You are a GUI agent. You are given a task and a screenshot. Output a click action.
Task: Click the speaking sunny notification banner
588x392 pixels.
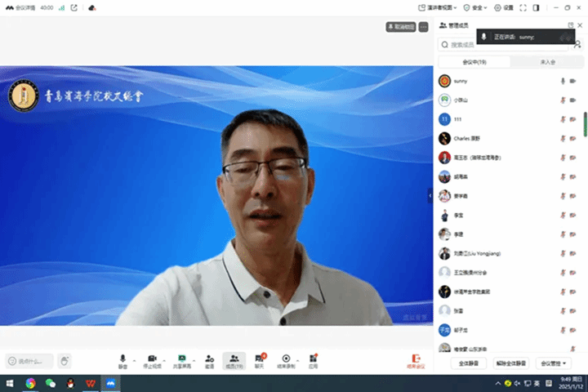point(525,37)
